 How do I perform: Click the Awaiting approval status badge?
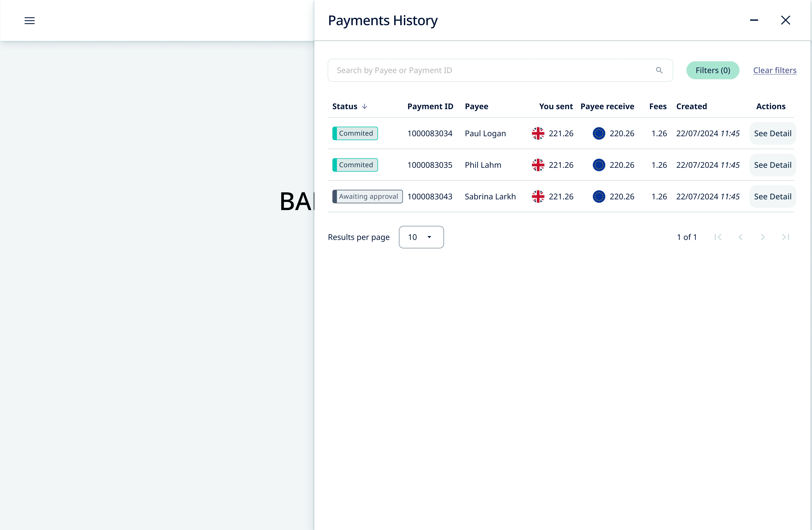367,196
